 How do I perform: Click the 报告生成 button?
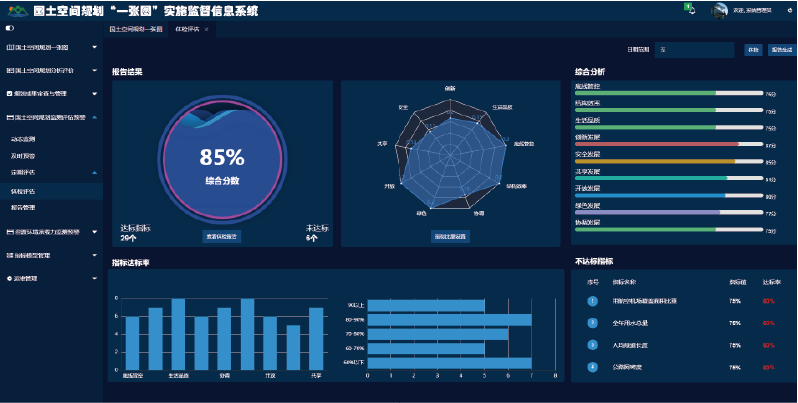pos(780,49)
